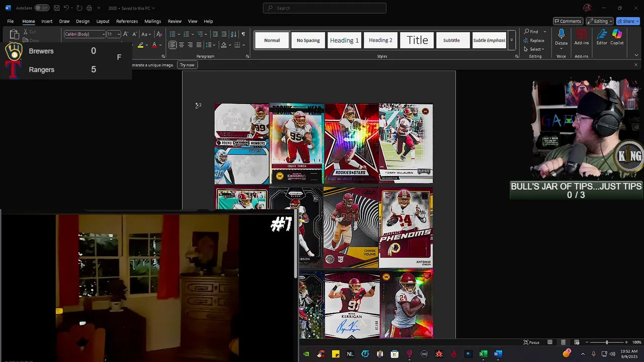Open the Editor pane

[x=602, y=37]
